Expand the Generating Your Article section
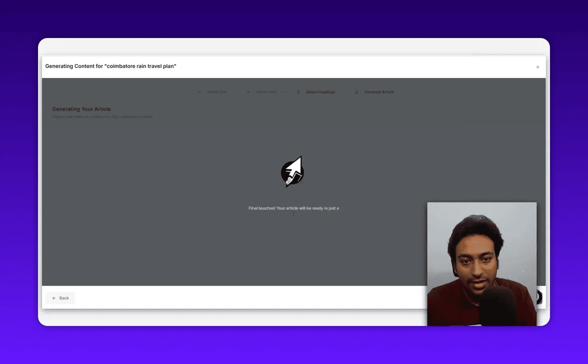The height and width of the screenshot is (364, 588). pos(81,109)
